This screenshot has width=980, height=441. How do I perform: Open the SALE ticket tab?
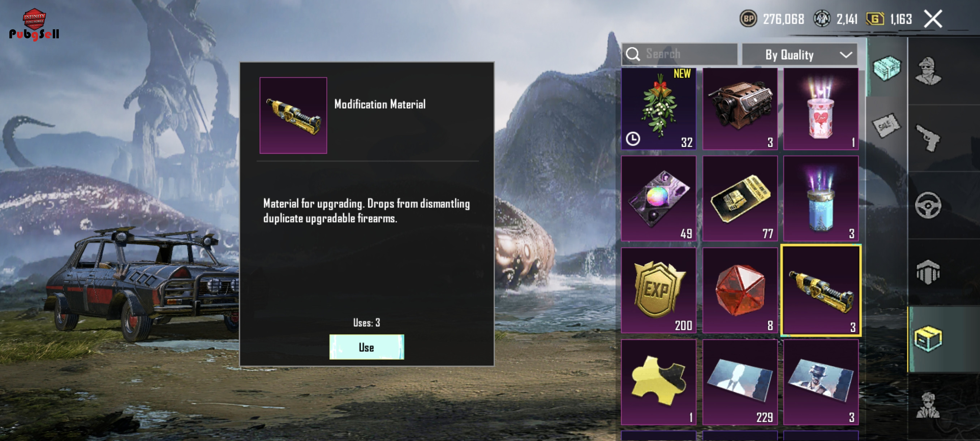click(886, 125)
